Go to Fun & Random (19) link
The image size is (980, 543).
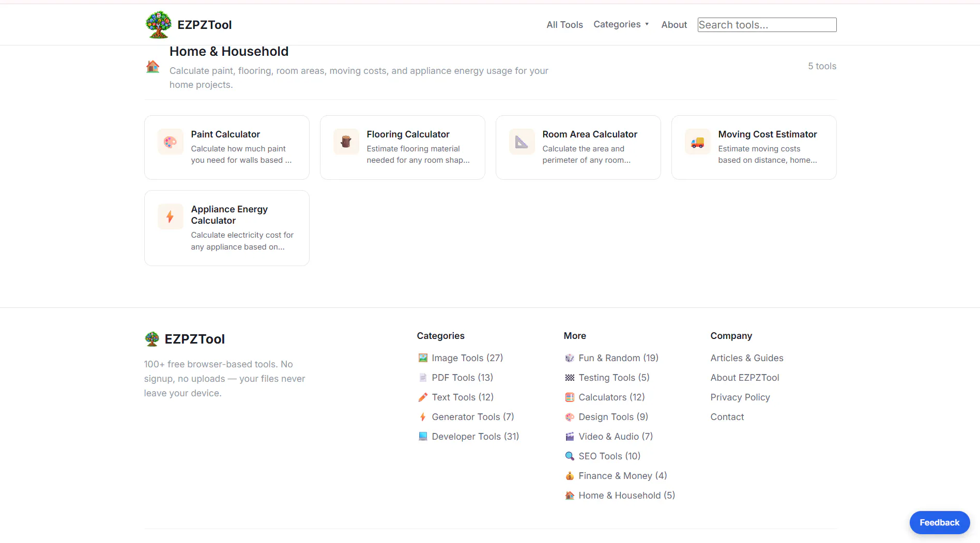click(x=618, y=358)
